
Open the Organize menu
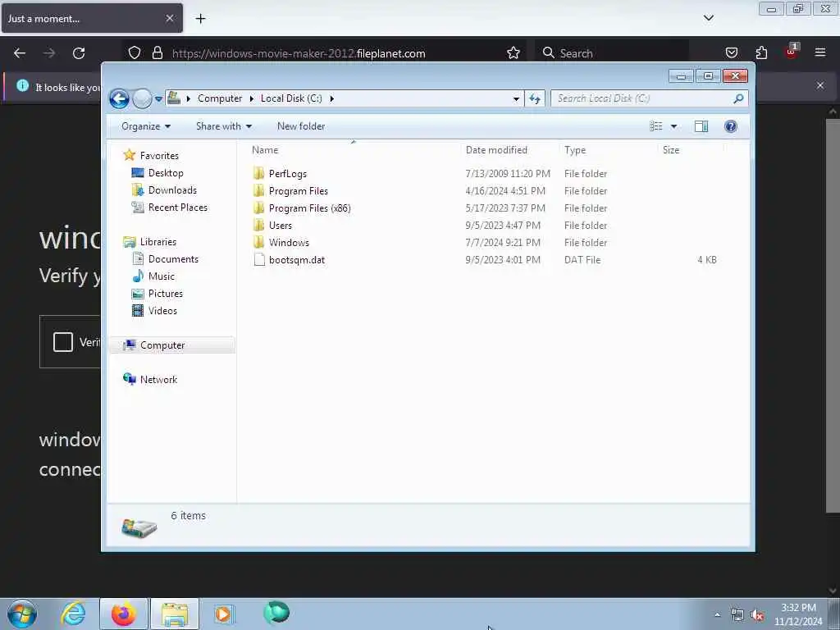click(x=146, y=126)
